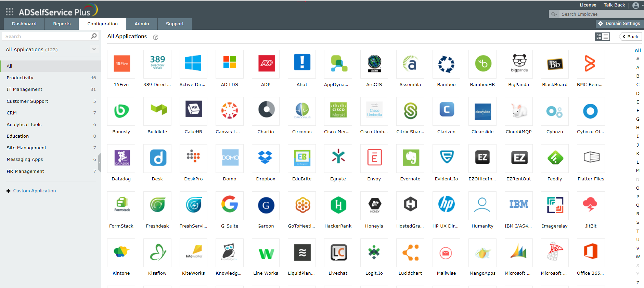Focus the Search Employee field

(601, 14)
